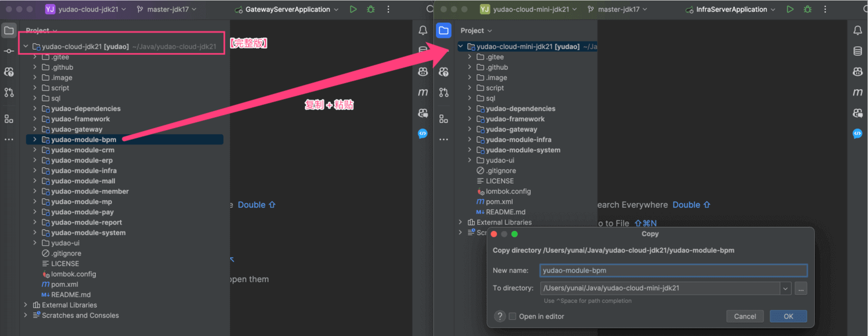The height and width of the screenshot is (336, 868).
Task: Select pom.xml in the left project tree
Action: pyautogui.click(x=65, y=284)
